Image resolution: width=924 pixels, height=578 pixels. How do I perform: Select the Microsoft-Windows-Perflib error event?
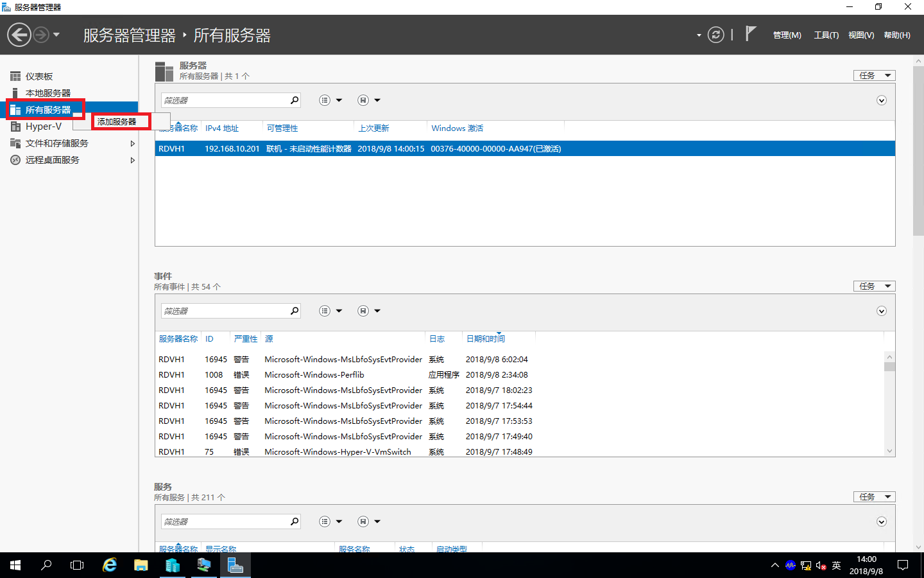click(519, 375)
